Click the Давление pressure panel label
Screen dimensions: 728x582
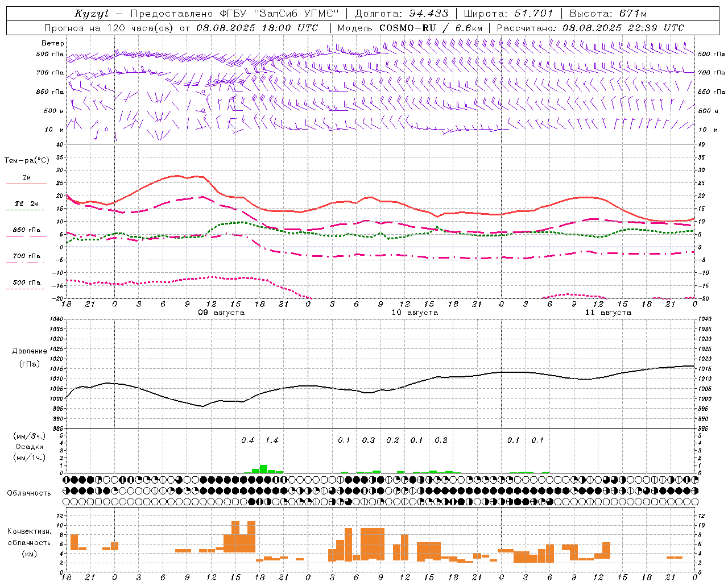[30, 351]
